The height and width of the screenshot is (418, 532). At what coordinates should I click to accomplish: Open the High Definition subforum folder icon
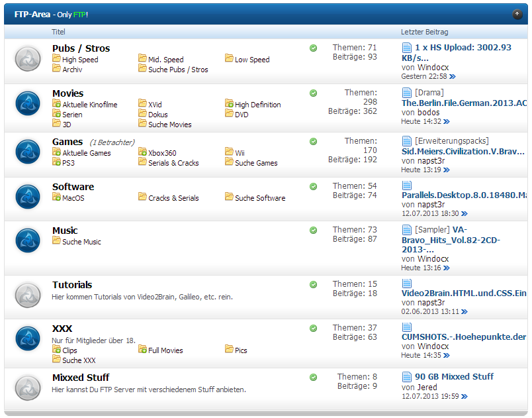[x=229, y=104]
